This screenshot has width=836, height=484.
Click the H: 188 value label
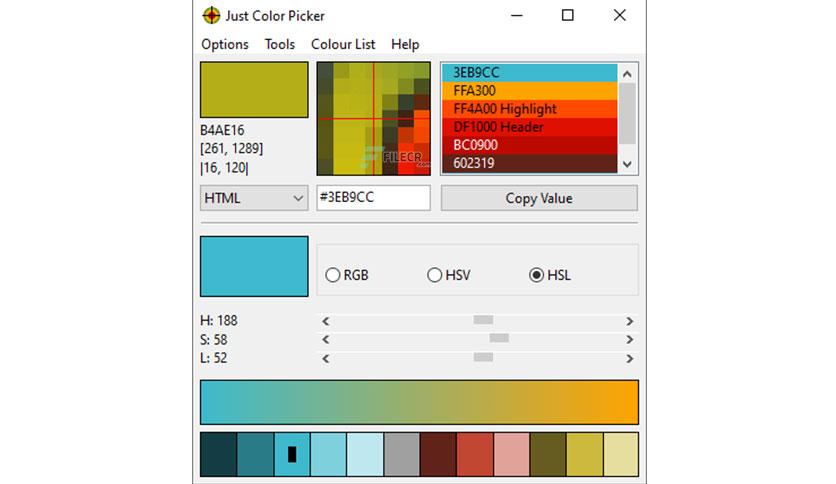[219, 321]
